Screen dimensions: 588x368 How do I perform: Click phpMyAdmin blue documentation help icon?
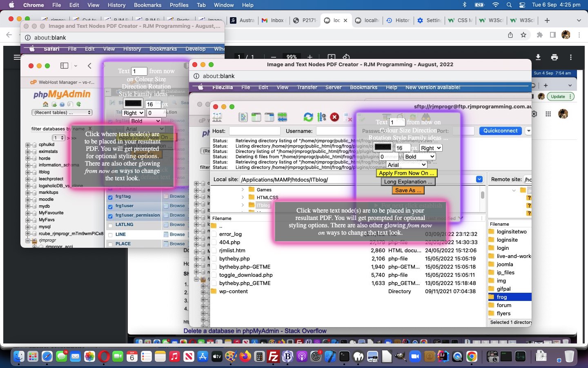pos(62,104)
